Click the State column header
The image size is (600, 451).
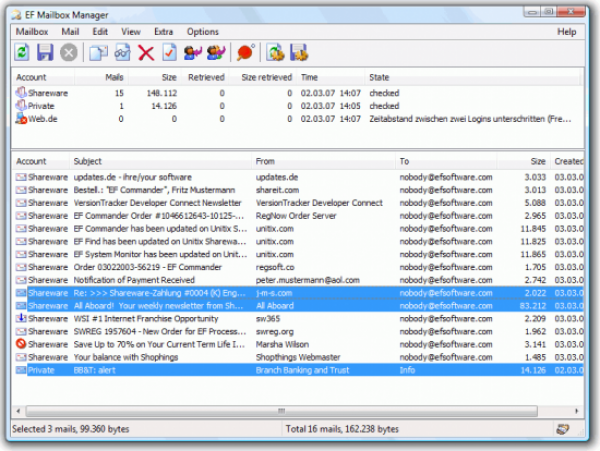[473, 77]
